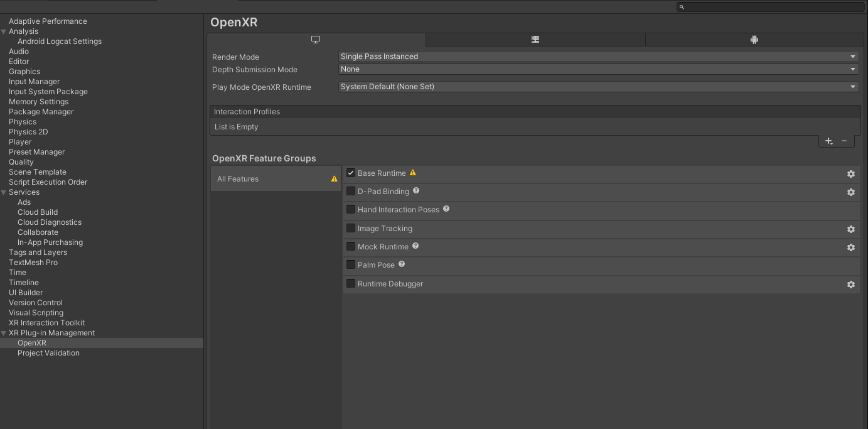Click the Interaction Profiles header
Screen dimensions: 868x429
click(535, 112)
